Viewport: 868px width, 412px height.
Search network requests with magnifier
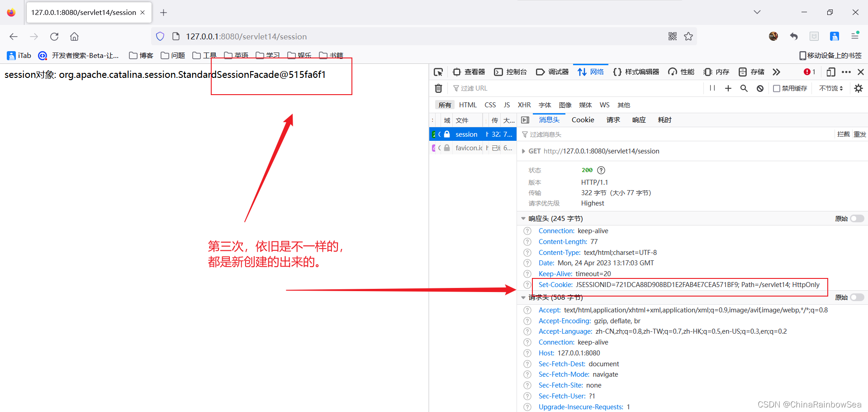point(744,88)
